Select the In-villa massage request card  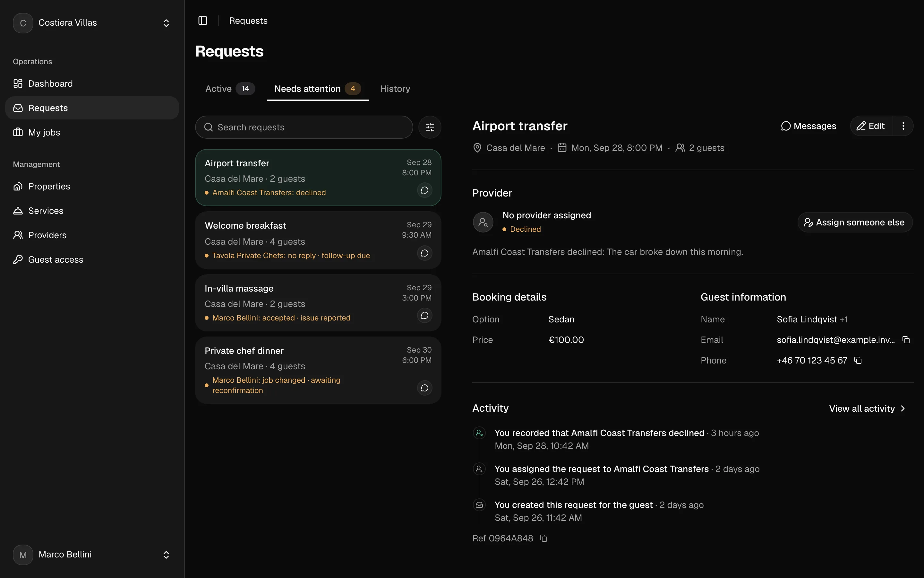pos(318,303)
